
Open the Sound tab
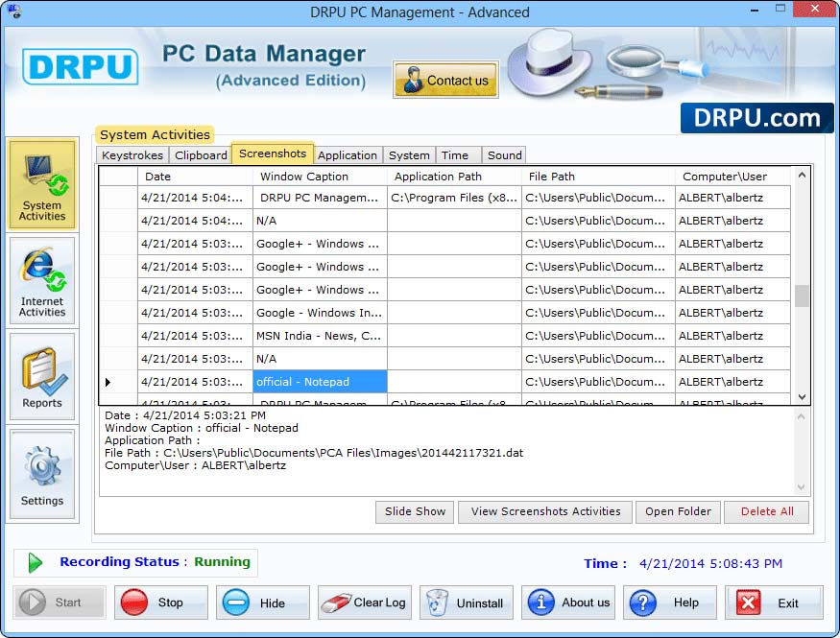504,155
